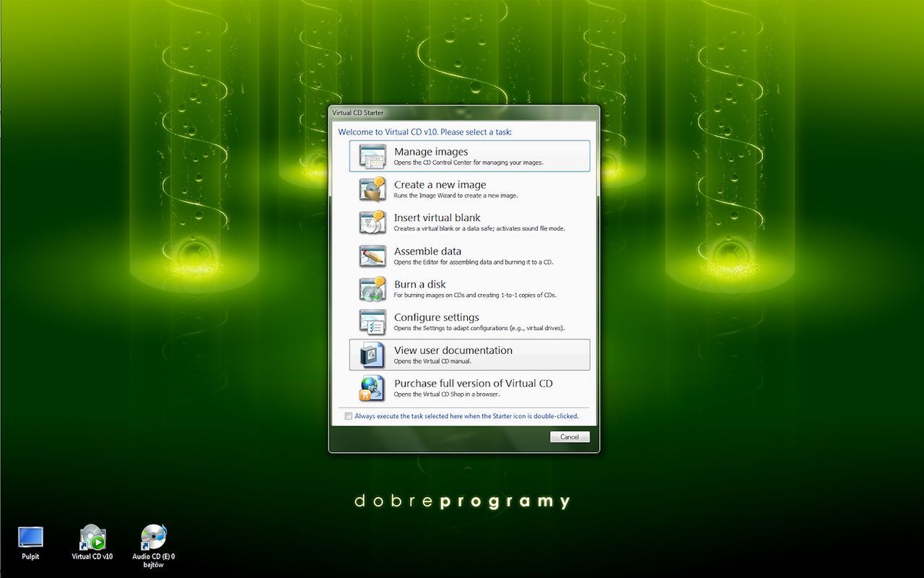Click 'Opens the Virtual CD manual' description
This screenshot has width=924, height=578.
coord(432,361)
